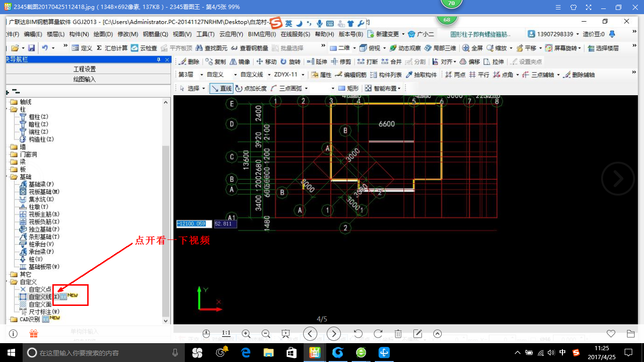The width and height of the screenshot is (644, 362).
Task: Zoom out using the viewer magnifier minus
Action: (x=266, y=334)
